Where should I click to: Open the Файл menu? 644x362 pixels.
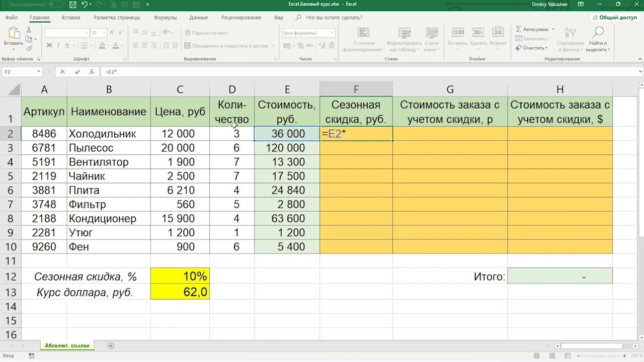tap(12, 18)
